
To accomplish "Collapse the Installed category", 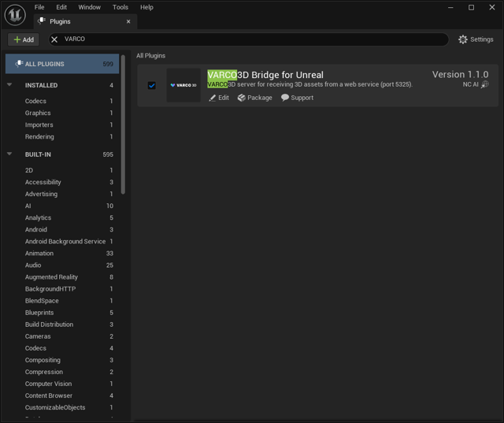I will click(9, 85).
